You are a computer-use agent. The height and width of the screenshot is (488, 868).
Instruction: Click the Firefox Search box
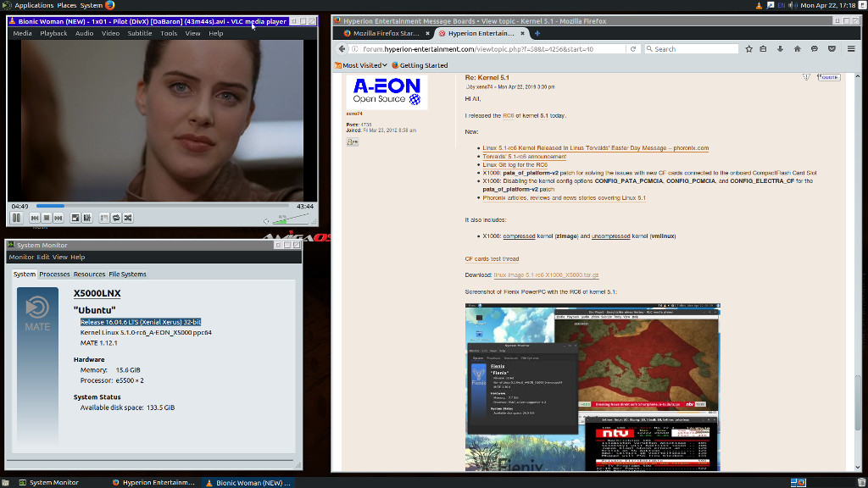pyautogui.click(x=692, y=48)
